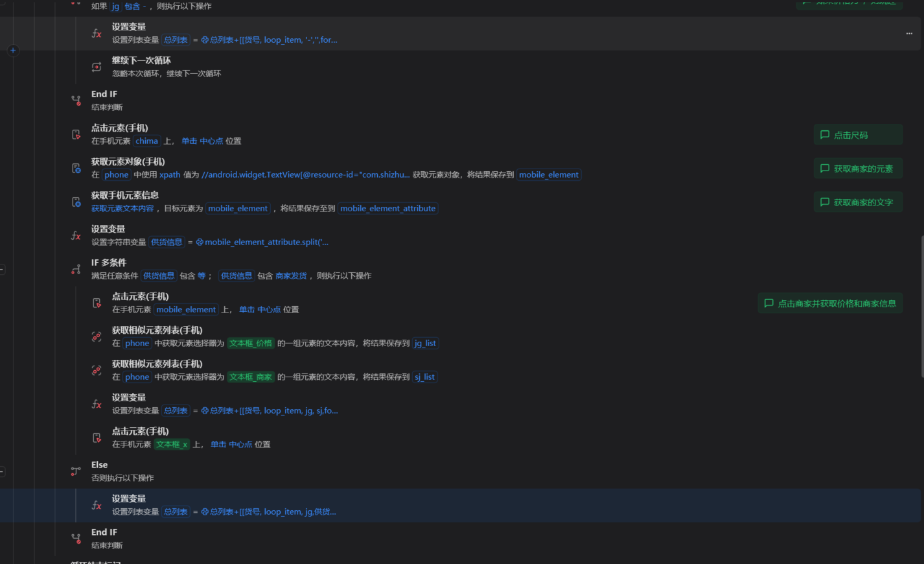This screenshot has width=924, height=564.
Task: Click the 获取元素文本内容 link
Action: [x=122, y=209]
